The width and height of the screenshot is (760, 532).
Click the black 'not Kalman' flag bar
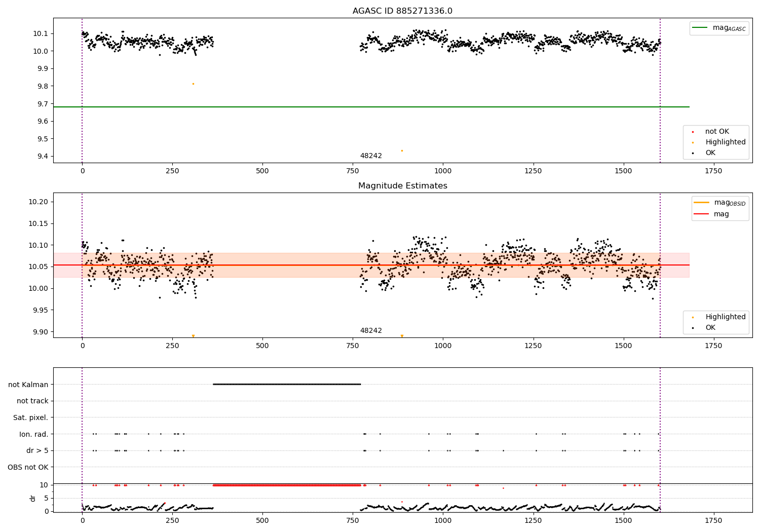pyautogui.click(x=287, y=385)
